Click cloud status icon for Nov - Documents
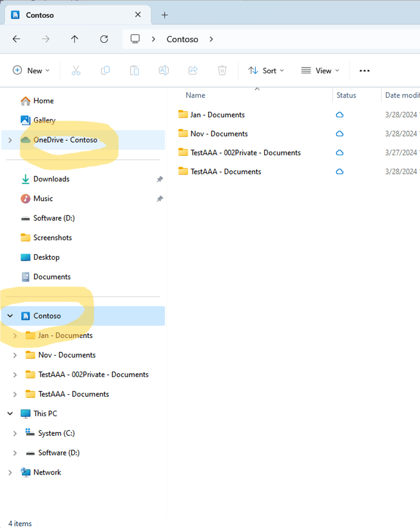420x528 pixels. pyautogui.click(x=340, y=134)
